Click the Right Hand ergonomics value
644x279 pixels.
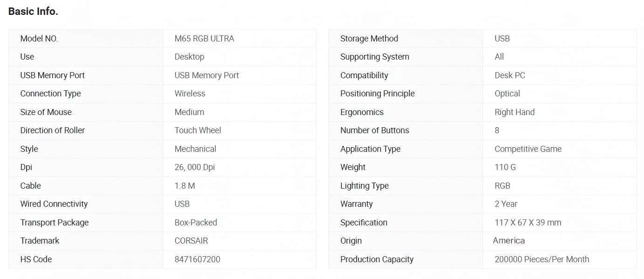514,112
